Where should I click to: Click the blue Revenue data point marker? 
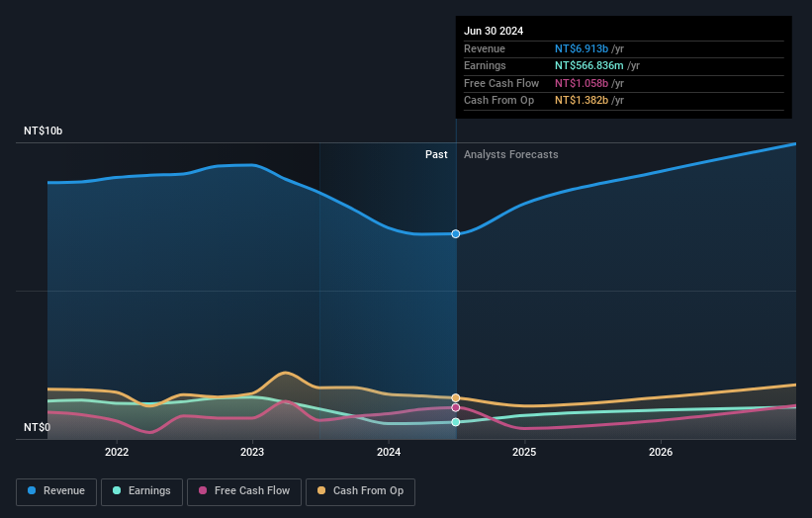[456, 234]
